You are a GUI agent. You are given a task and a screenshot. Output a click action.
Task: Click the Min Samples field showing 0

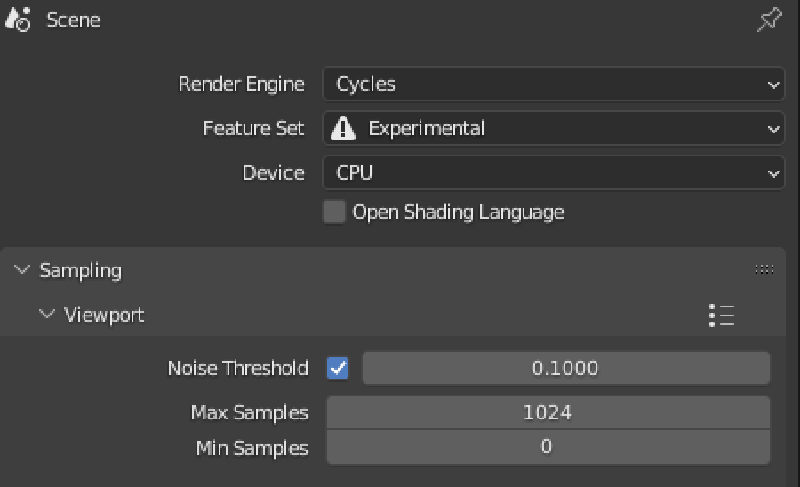point(547,447)
